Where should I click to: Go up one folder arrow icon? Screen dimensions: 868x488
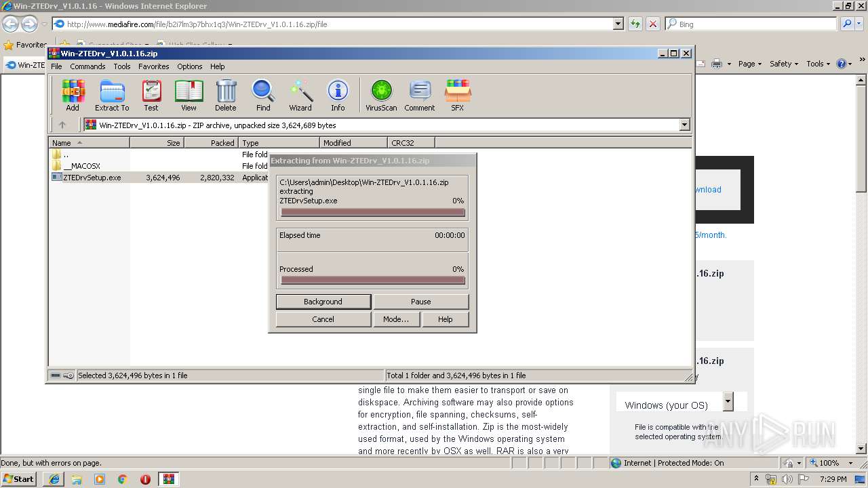click(x=62, y=125)
